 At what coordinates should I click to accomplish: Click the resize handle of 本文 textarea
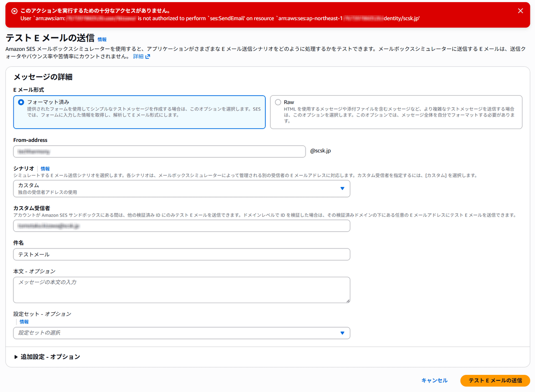(x=347, y=300)
